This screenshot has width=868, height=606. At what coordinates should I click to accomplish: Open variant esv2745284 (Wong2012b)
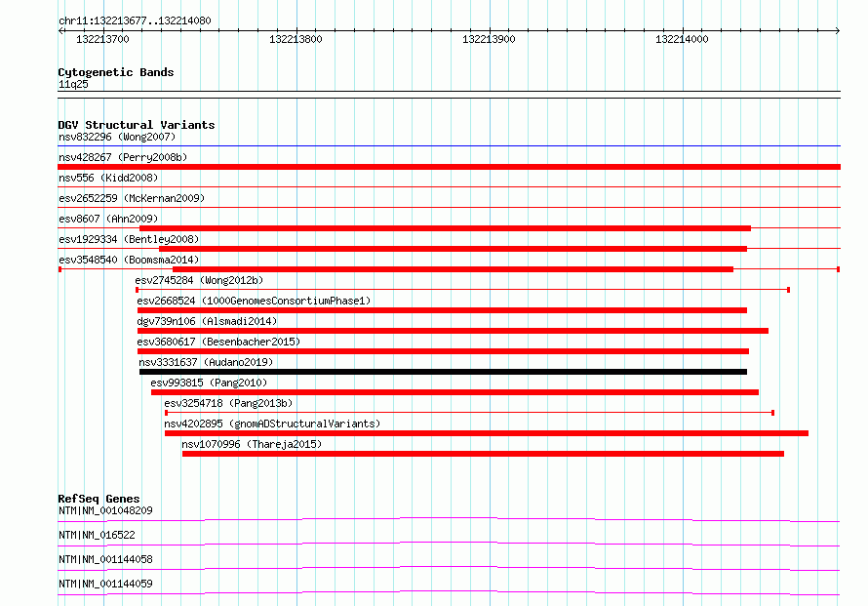click(x=199, y=280)
